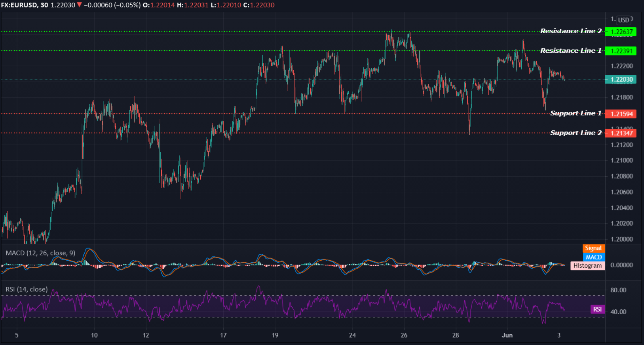The height and width of the screenshot is (345, 644).
Task: Select the Resistance Line 2 label
Action: click(571, 31)
